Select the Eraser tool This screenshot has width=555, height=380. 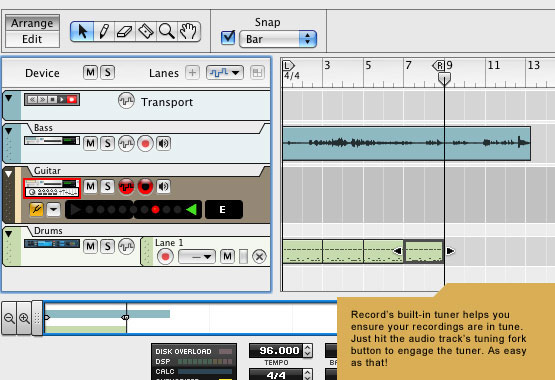pos(125,31)
